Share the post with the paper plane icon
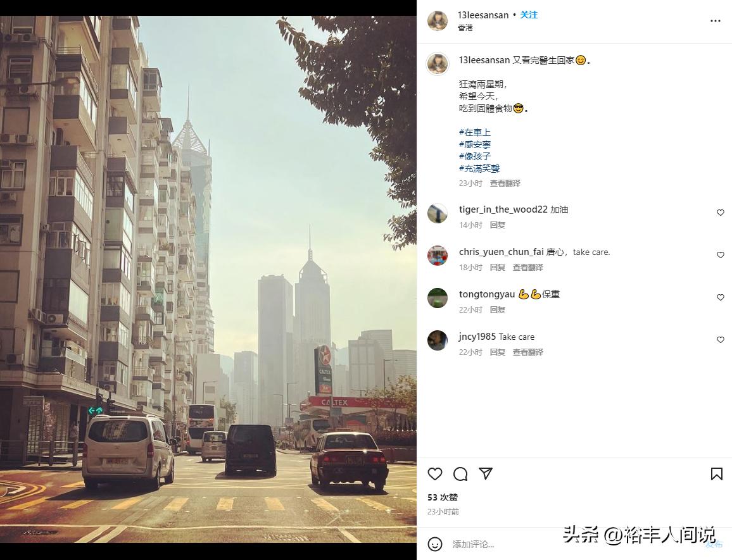732x560 pixels. [486, 474]
